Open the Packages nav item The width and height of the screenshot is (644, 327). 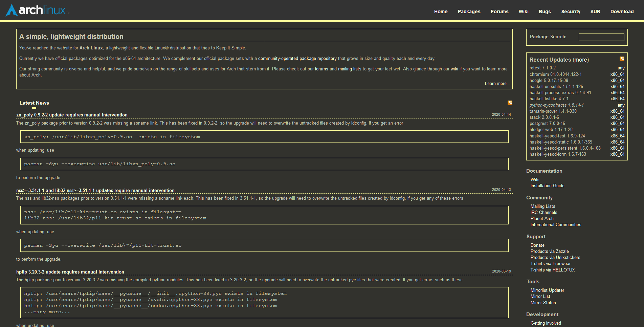[469, 12]
